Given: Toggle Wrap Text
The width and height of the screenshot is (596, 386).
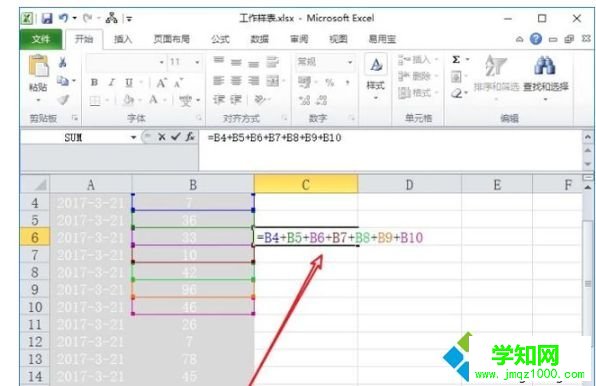Looking at the screenshot, I should coord(272,62).
